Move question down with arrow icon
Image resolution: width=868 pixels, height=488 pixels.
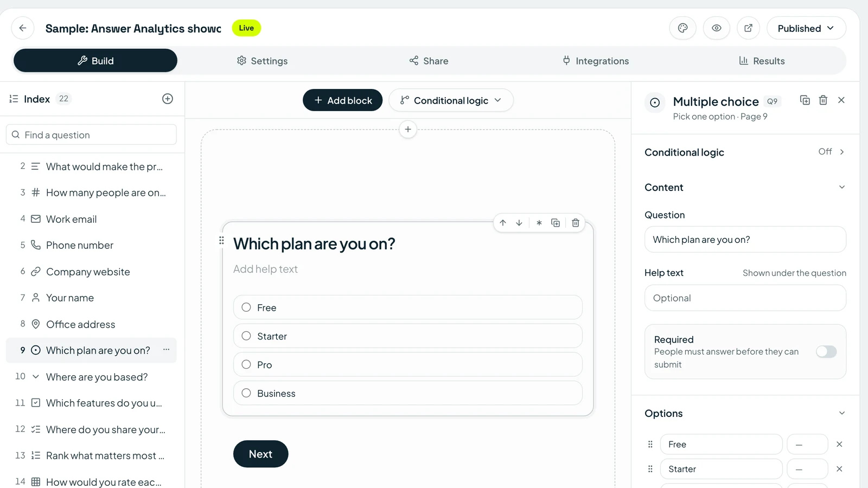519,223
